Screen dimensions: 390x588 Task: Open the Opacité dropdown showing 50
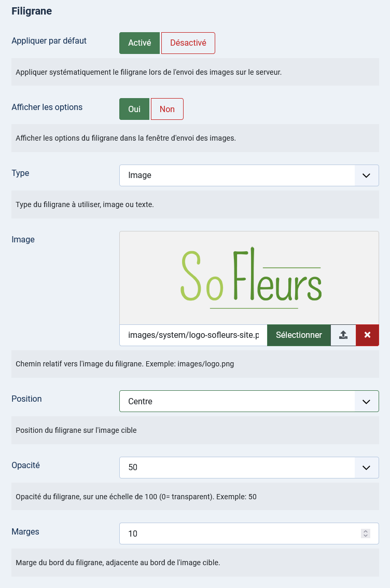(x=249, y=468)
